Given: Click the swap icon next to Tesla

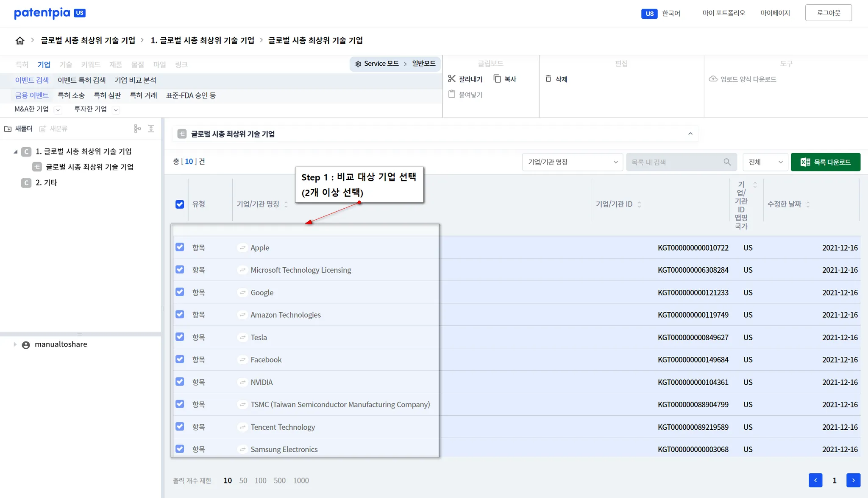Looking at the screenshot, I should click(x=242, y=338).
